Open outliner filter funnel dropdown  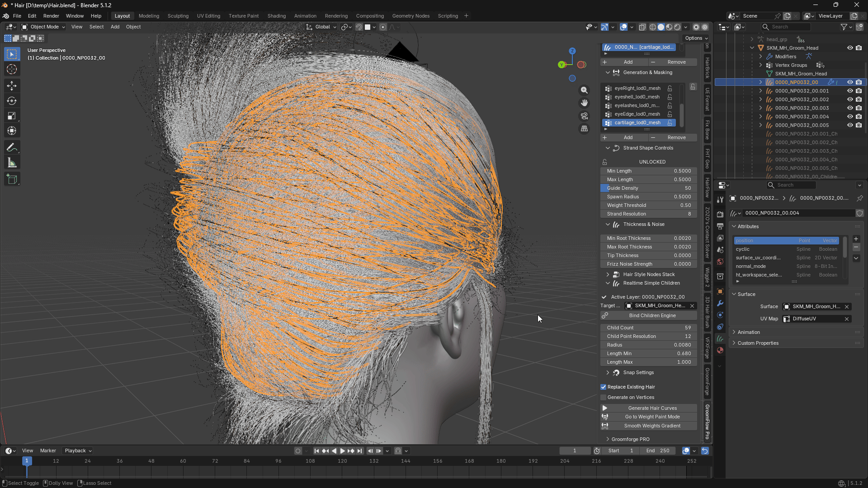(x=846, y=27)
